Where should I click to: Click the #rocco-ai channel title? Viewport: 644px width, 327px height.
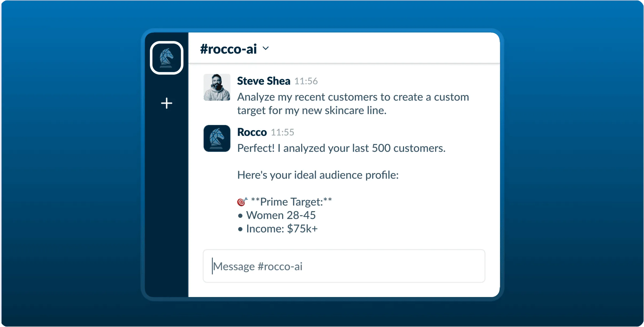click(228, 49)
